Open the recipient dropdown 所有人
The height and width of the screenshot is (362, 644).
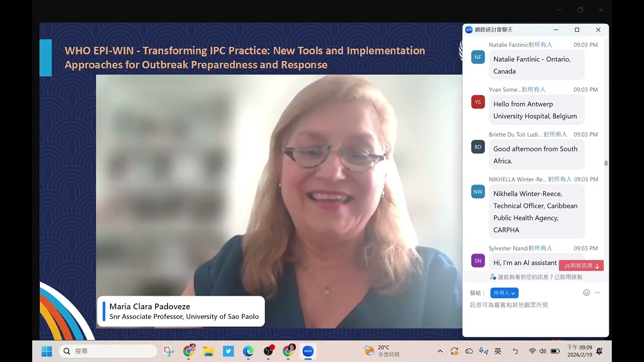[504, 293]
